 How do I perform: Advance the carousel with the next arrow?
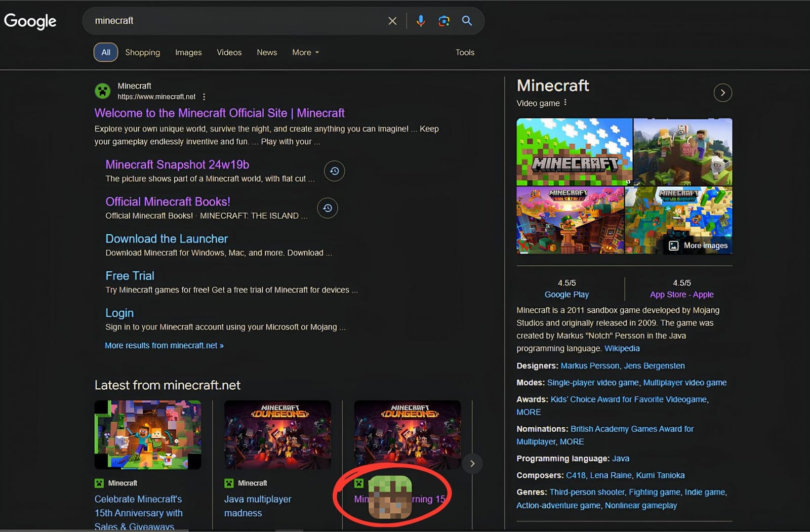(x=472, y=463)
